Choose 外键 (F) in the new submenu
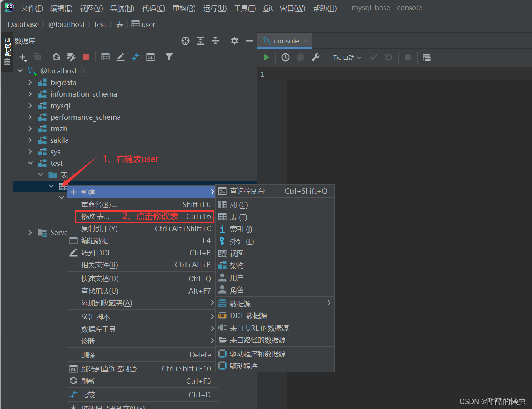 [x=275, y=241]
